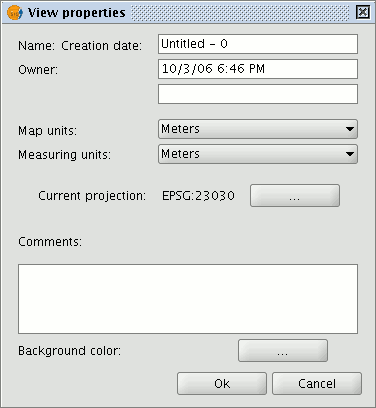Open the Measuring units dropdown
Viewport: 376px width, 408px height.
pyautogui.click(x=258, y=154)
